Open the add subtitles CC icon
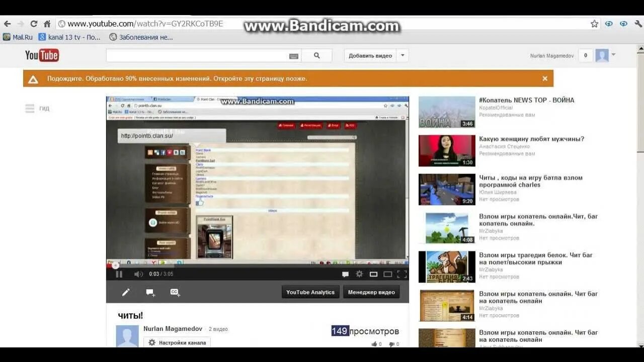The height and width of the screenshot is (362, 644). pos(175,292)
